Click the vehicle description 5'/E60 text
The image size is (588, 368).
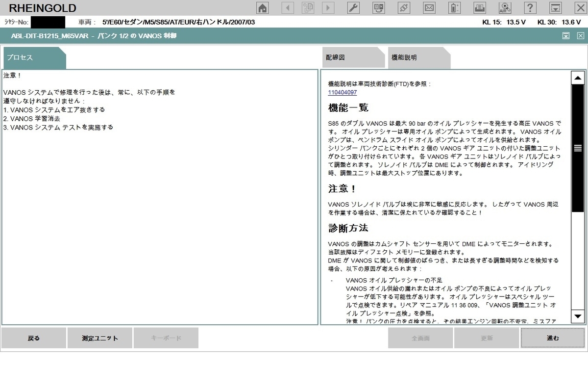point(178,22)
